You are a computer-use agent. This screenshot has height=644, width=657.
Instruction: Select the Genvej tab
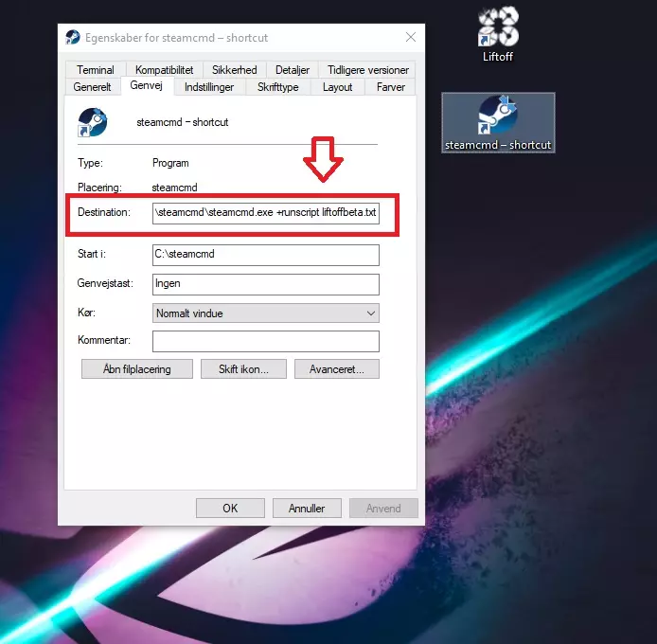pos(146,85)
